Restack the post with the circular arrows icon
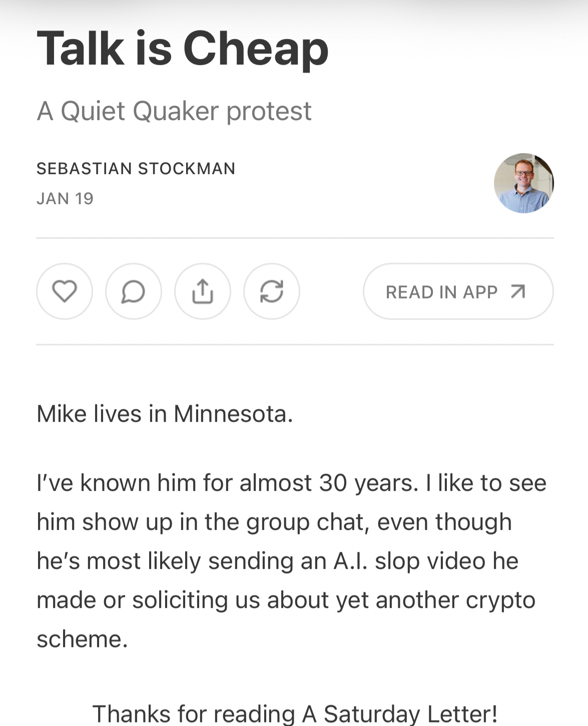Viewport: 588px width, 726px height. pyautogui.click(x=272, y=291)
